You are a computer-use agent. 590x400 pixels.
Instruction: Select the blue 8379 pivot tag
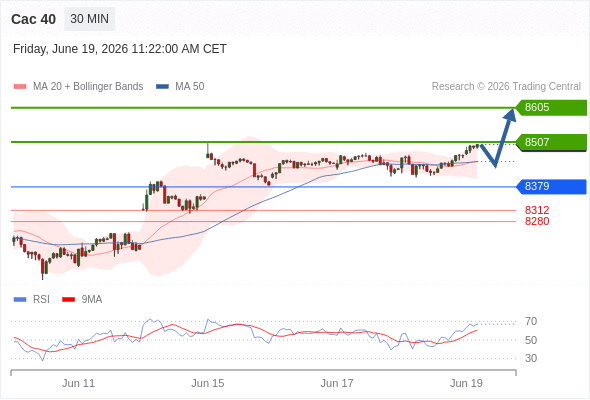[x=551, y=187]
